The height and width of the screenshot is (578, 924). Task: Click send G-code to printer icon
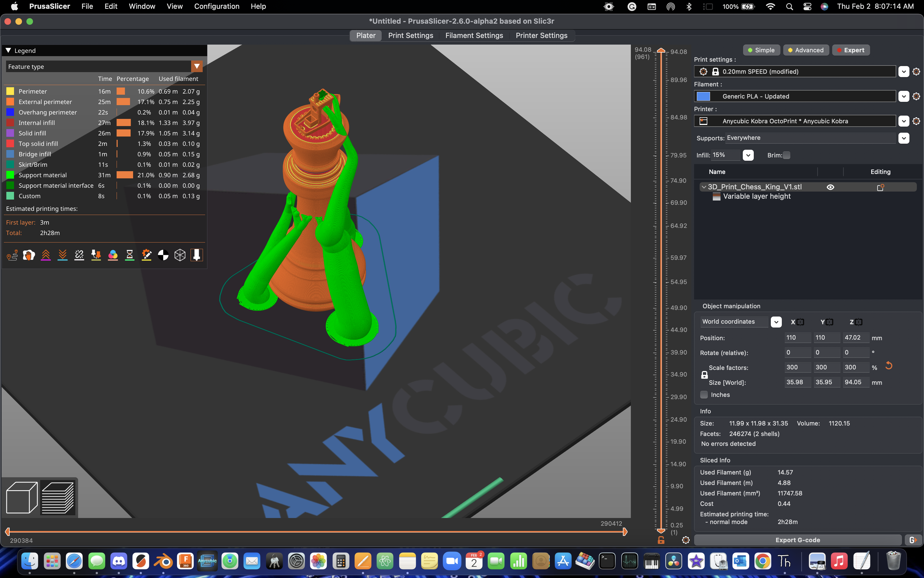913,540
